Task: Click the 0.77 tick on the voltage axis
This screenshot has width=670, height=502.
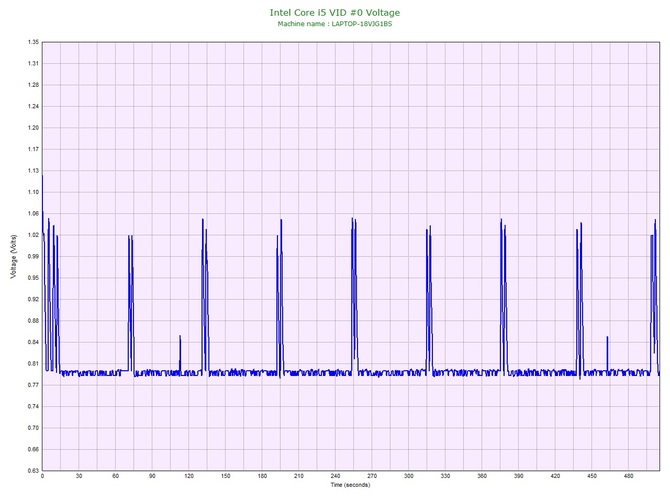Action: 32,385
